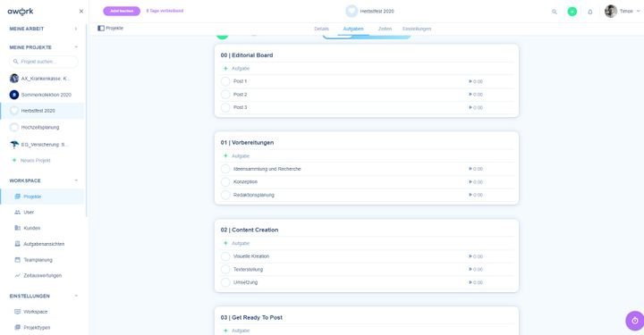Open the purple timer button at the bottom right
This screenshot has width=644, height=335.
[x=634, y=321]
